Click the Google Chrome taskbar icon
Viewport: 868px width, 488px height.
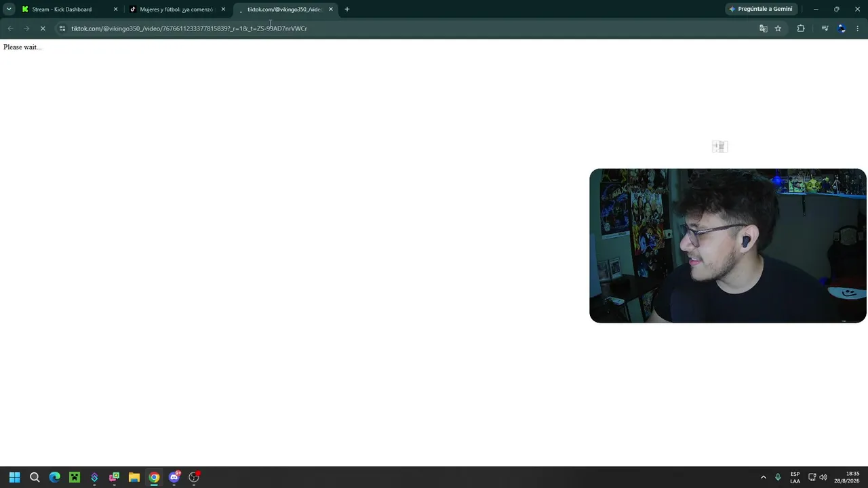click(154, 477)
